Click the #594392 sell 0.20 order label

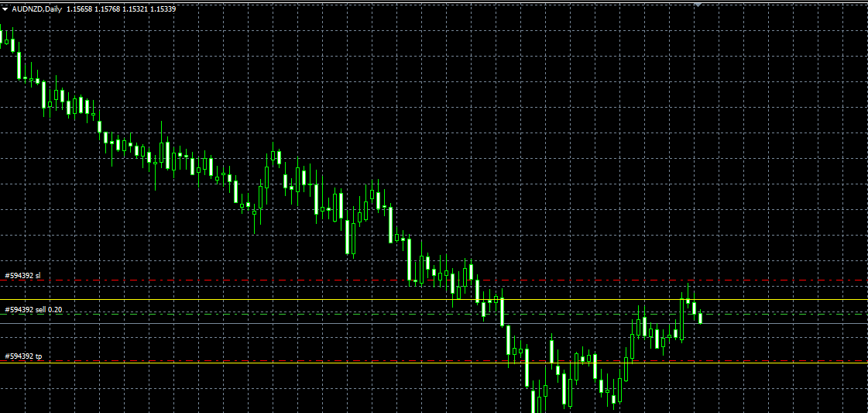(33, 309)
